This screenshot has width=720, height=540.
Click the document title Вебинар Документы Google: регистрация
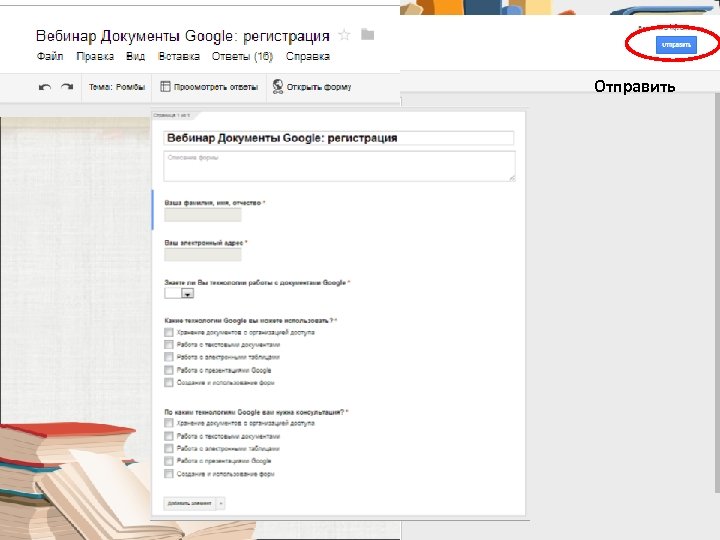pos(183,36)
